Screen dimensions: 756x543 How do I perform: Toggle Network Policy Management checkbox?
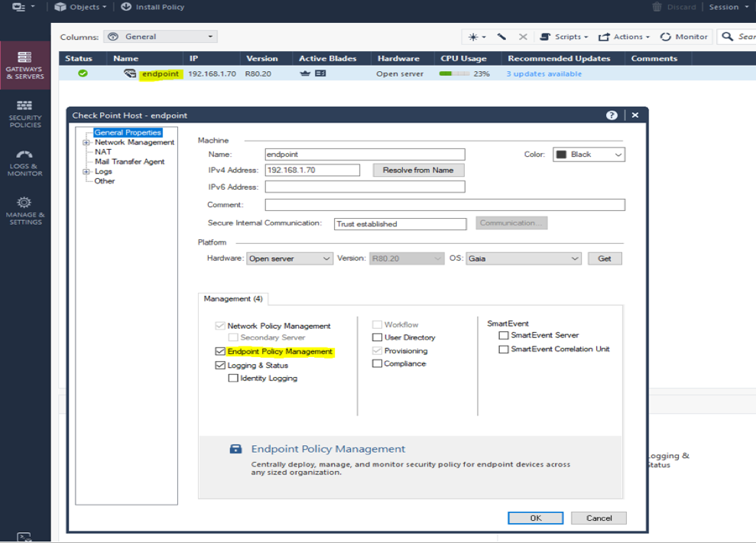(220, 326)
